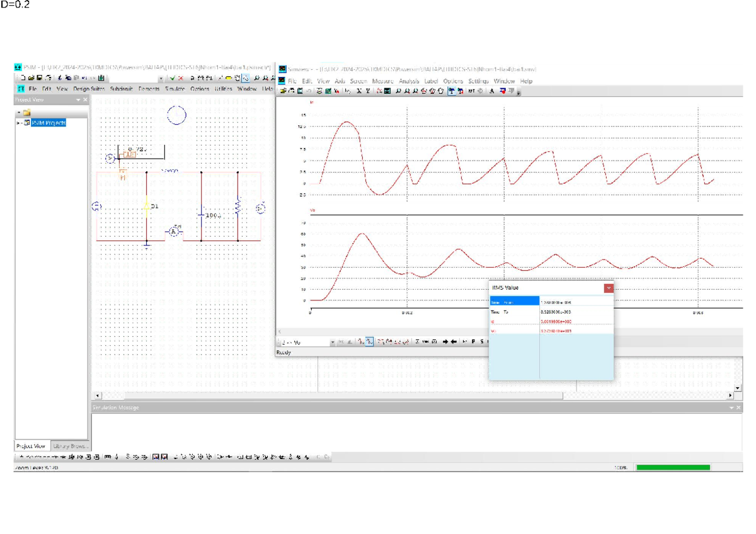Click the schematic vertical scrollbar down arrow
This screenshot has height=534, width=756.
pyautogui.click(x=738, y=389)
